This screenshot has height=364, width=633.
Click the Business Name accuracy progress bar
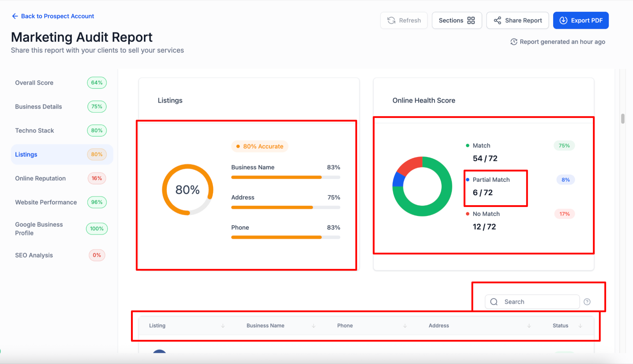285,177
